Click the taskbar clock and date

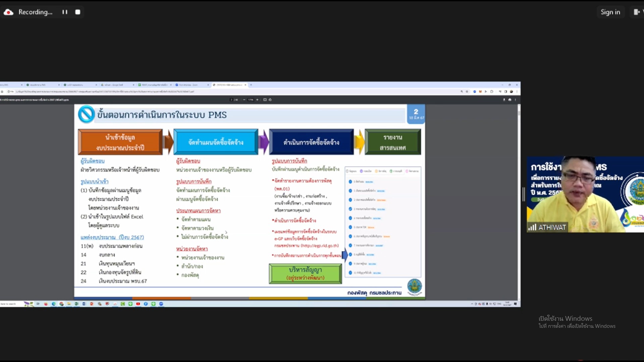507,304
